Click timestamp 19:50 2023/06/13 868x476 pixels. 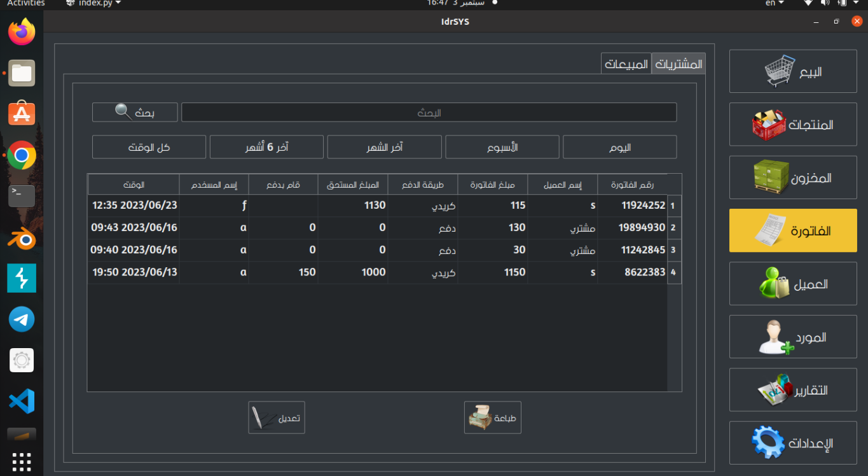tap(134, 272)
